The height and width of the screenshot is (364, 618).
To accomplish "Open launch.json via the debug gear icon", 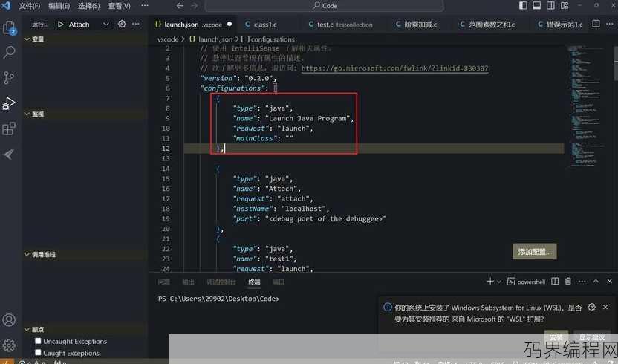I will tap(122, 24).
